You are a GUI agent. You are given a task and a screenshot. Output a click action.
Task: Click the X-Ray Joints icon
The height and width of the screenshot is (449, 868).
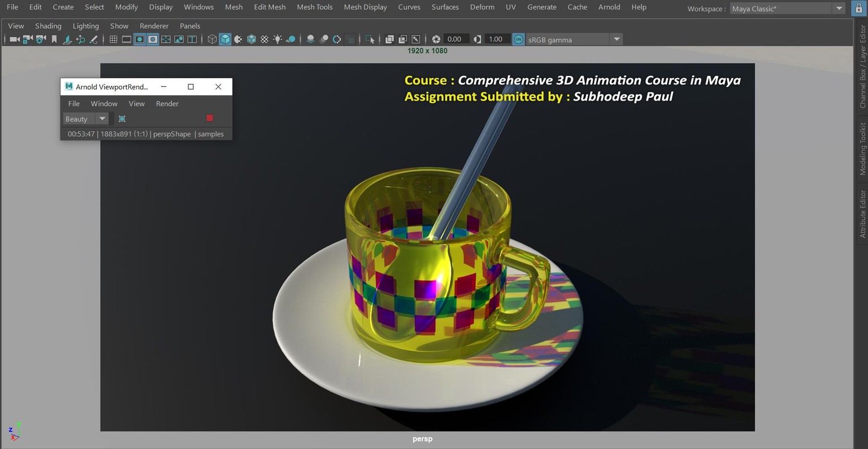416,39
